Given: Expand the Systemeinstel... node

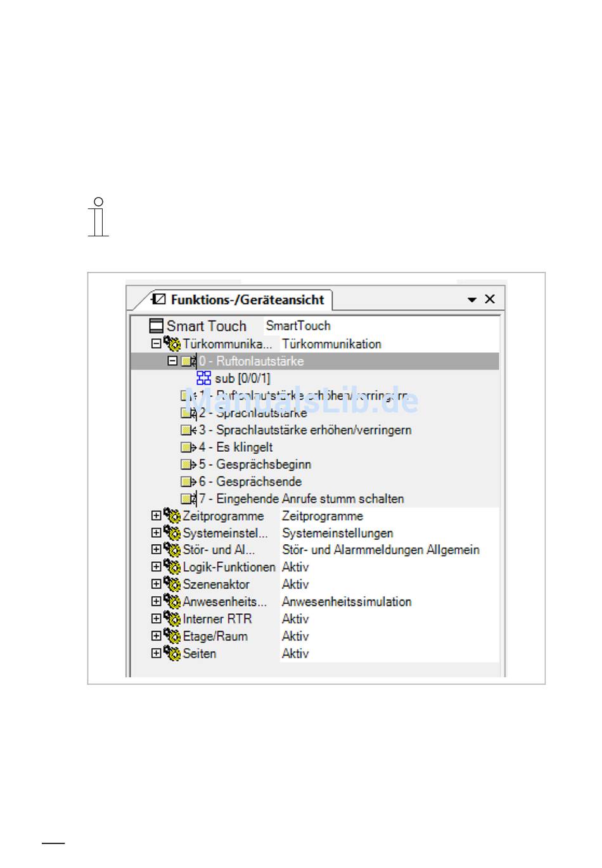Looking at the screenshot, I should point(156,533).
